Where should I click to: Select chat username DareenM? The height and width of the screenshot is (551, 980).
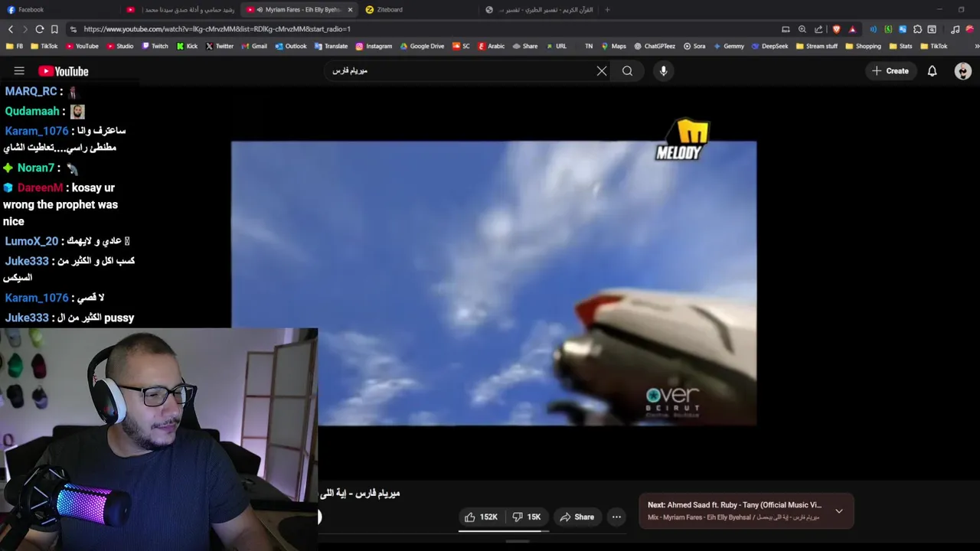40,187
